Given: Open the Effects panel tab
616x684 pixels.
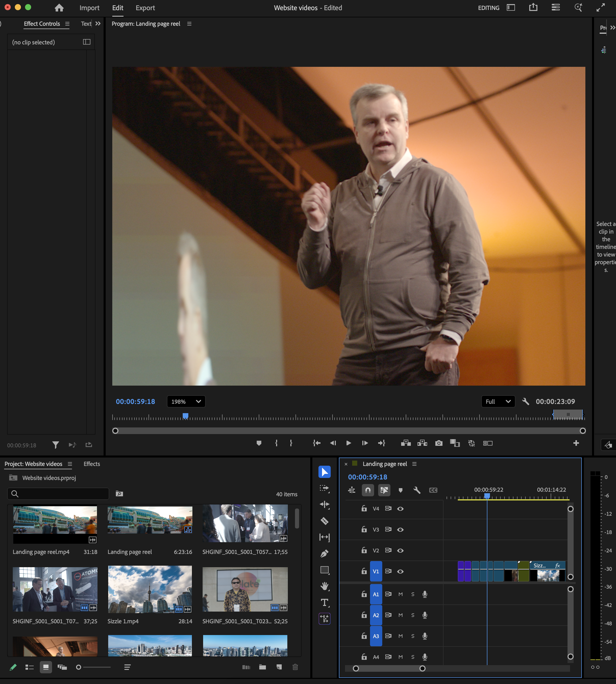Looking at the screenshot, I should tap(92, 464).
